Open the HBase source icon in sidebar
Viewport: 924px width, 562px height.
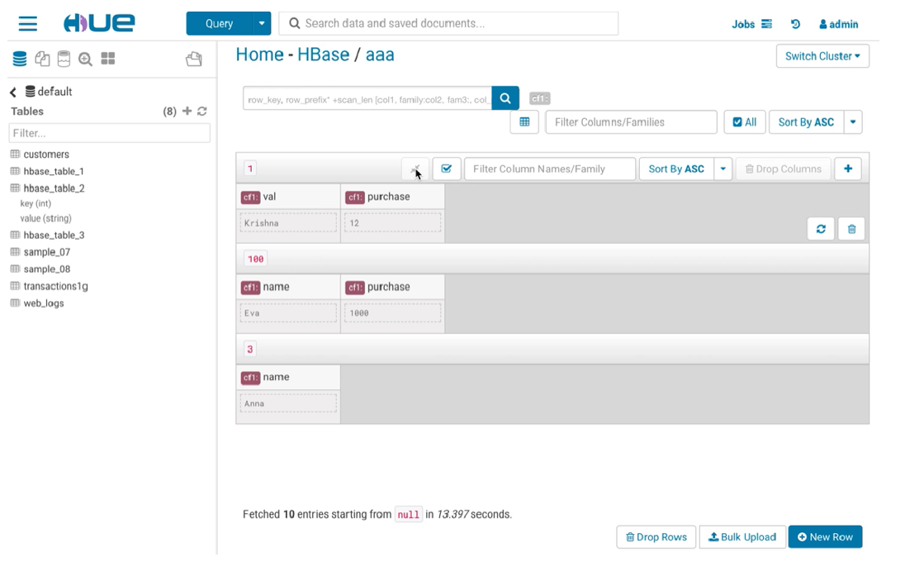64,59
